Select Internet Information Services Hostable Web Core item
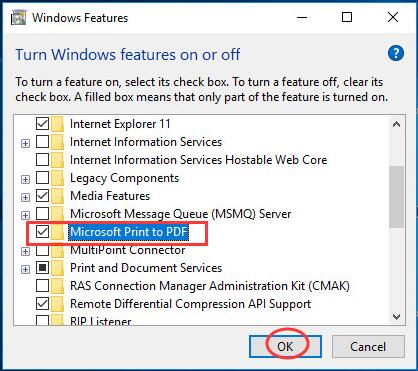The width and height of the screenshot is (418, 371). 198,160
